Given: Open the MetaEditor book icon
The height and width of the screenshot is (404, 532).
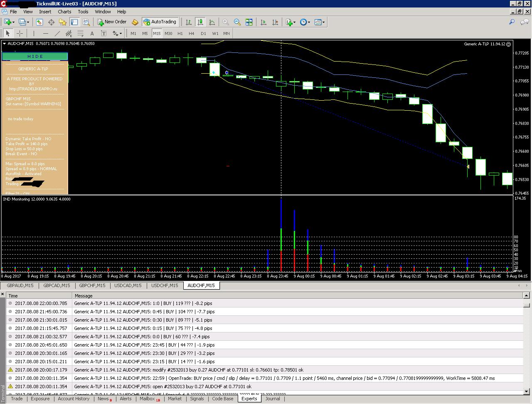Looking at the screenshot, I should 135,22.
